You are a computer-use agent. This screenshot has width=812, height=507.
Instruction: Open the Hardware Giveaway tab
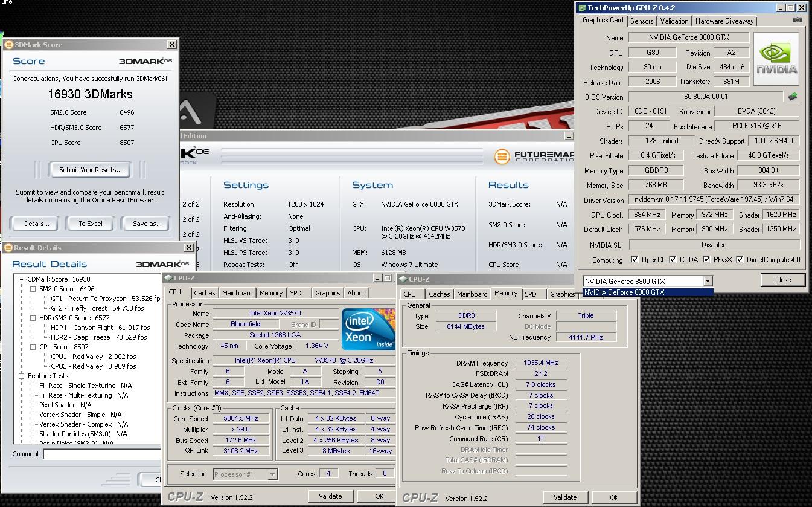pyautogui.click(x=724, y=21)
